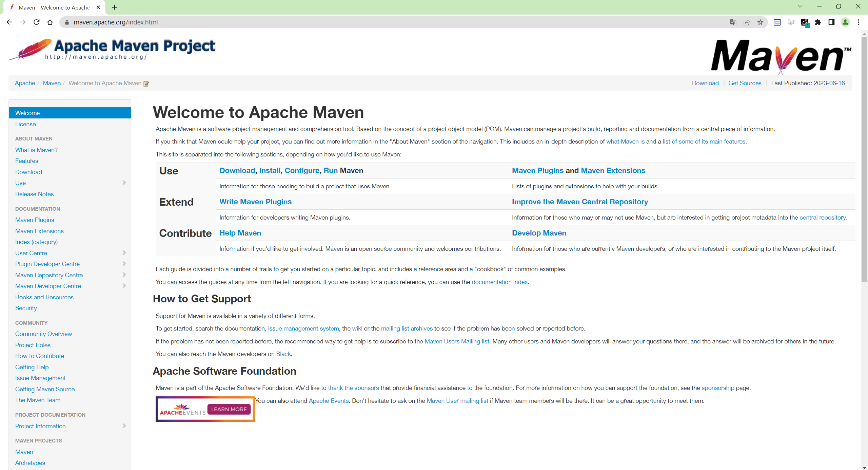
Task: Click the browser forward arrow
Action: coord(23,22)
